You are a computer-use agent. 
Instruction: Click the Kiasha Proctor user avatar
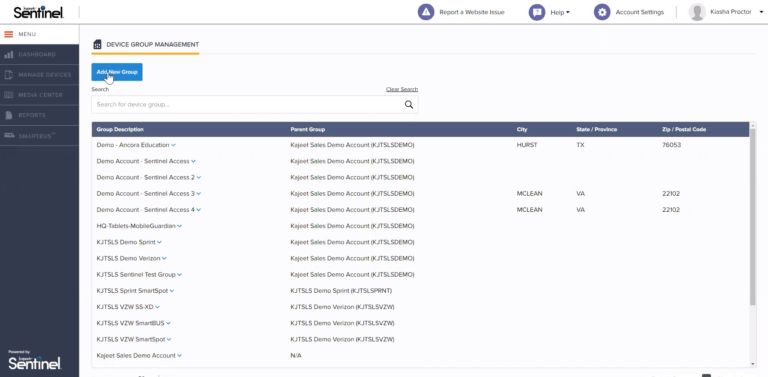[696, 12]
